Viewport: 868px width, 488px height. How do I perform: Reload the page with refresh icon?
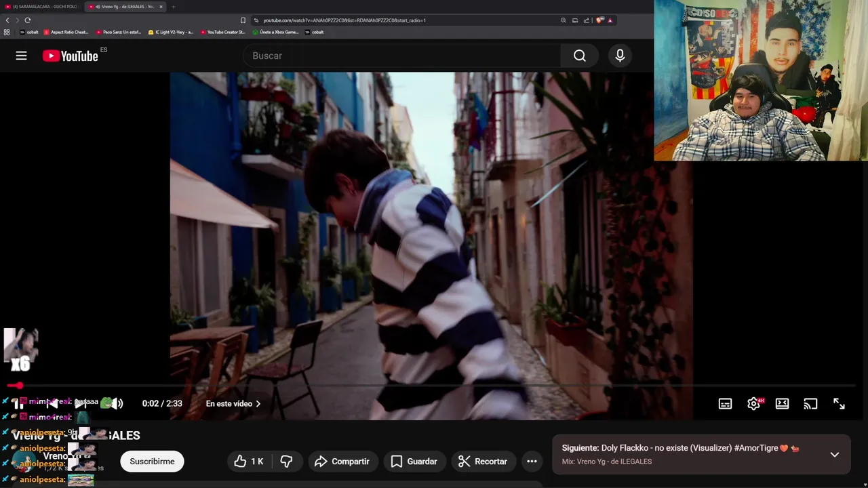point(28,20)
